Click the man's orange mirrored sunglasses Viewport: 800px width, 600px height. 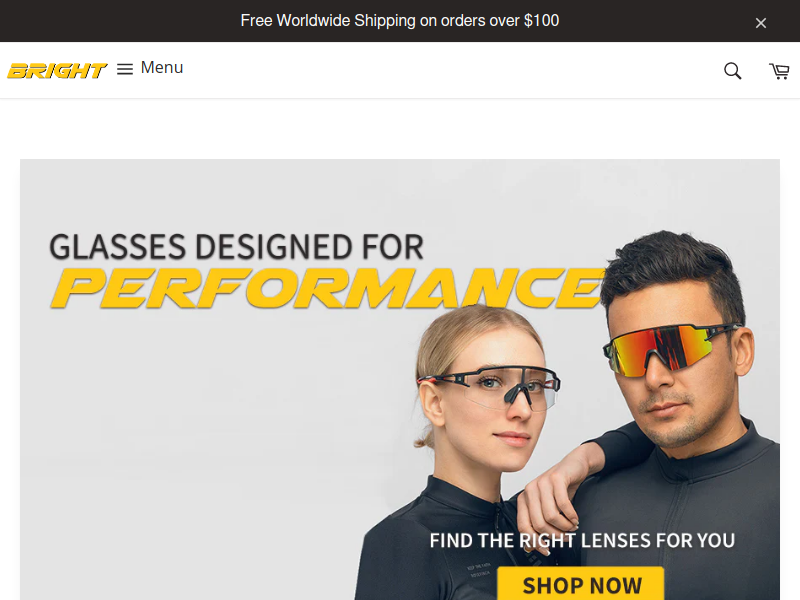click(x=665, y=351)
